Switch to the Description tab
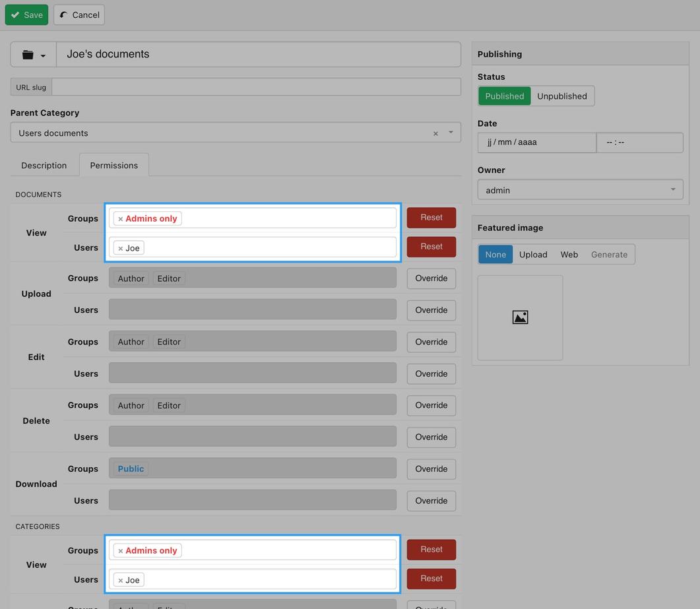This screenshot has height=609, width=700. pos(44,166)
